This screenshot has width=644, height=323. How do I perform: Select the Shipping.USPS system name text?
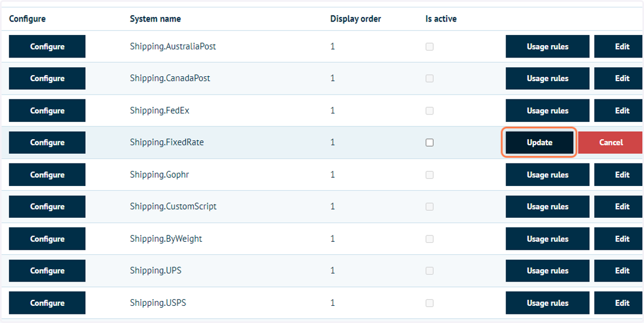(158, 303)
